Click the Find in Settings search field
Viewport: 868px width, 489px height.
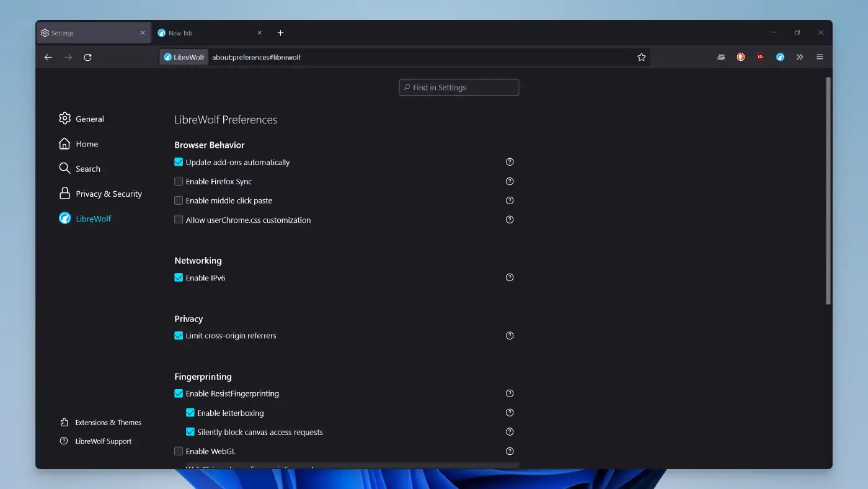tap(459, 87)
